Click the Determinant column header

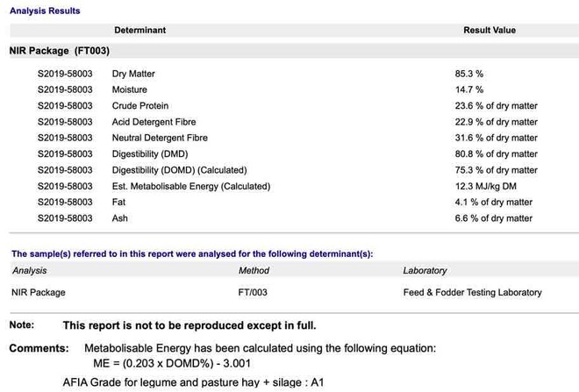(139, 30)
